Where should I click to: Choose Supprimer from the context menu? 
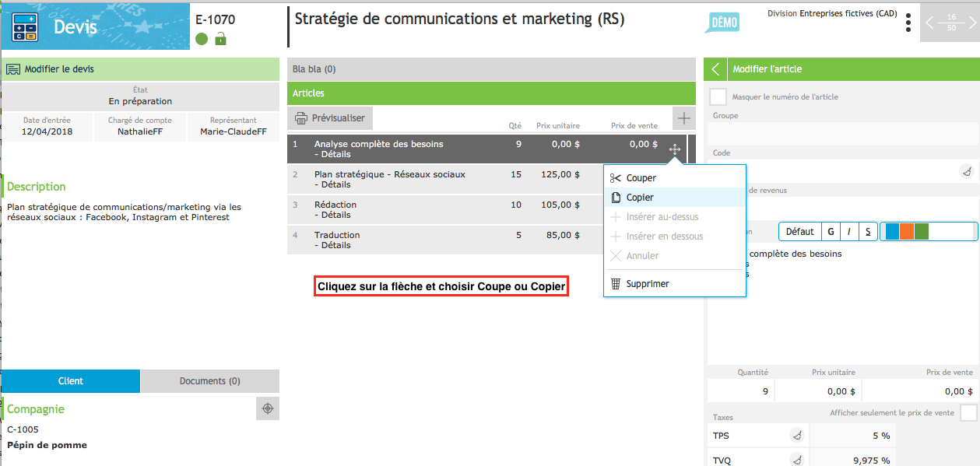point(675,284)
